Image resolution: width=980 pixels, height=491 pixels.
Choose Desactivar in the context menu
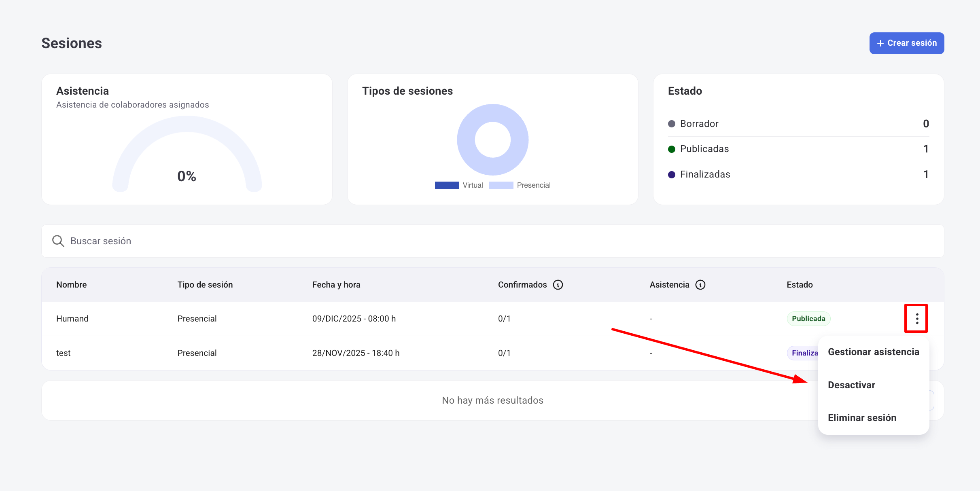tap(851, 385)
